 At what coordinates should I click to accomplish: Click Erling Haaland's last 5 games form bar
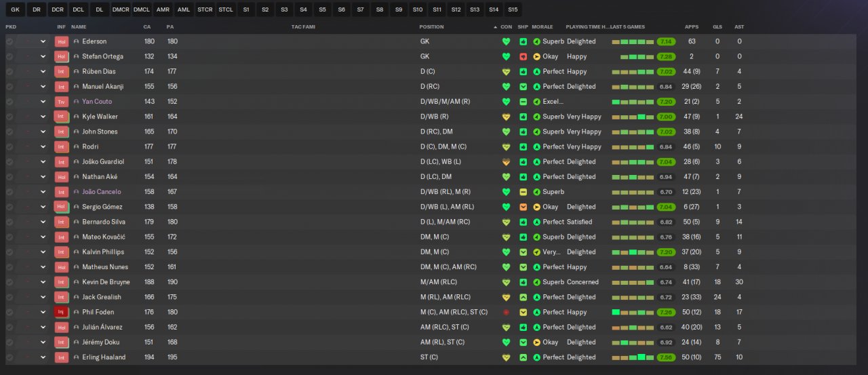[x=633, y=357]
